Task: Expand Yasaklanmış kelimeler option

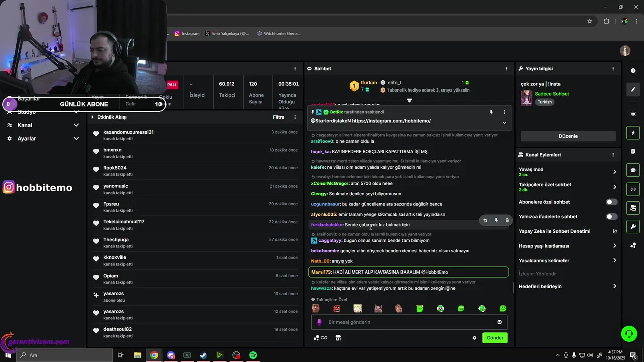Action: pyautogui.click(x=614, y=261)
